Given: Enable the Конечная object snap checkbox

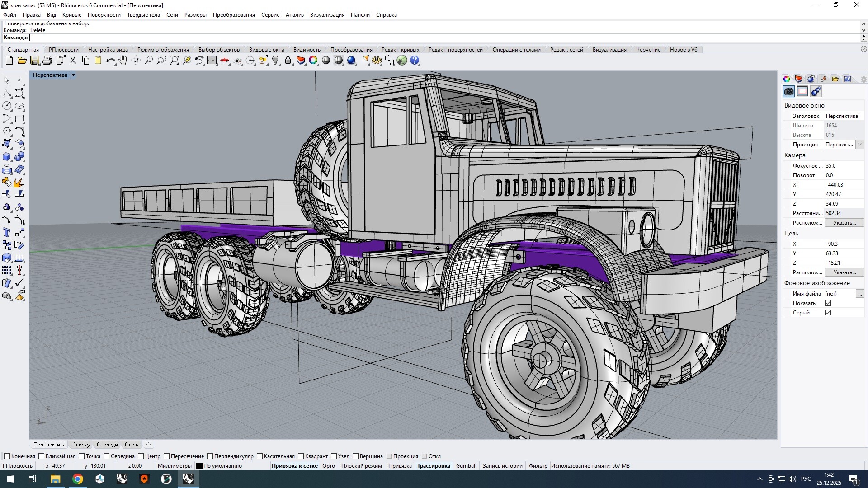Looking at the screenshot, I should click(7, 456).
